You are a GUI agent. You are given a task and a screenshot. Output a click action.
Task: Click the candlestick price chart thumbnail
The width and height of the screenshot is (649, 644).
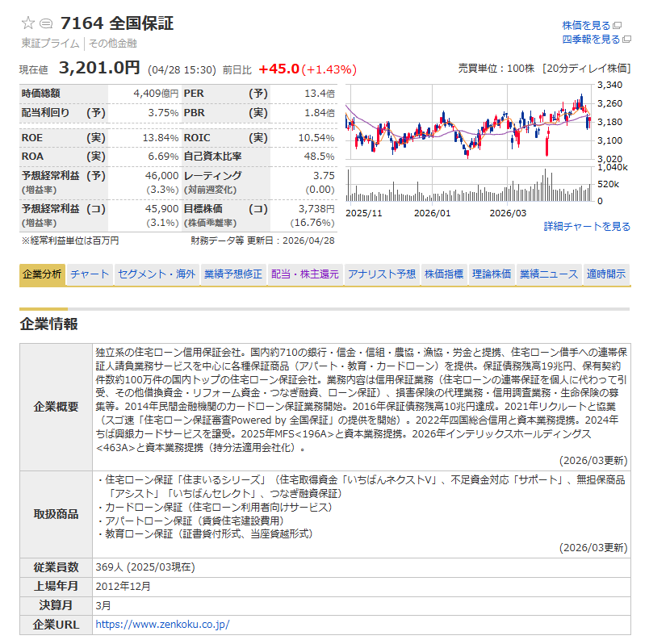(468, 122)
